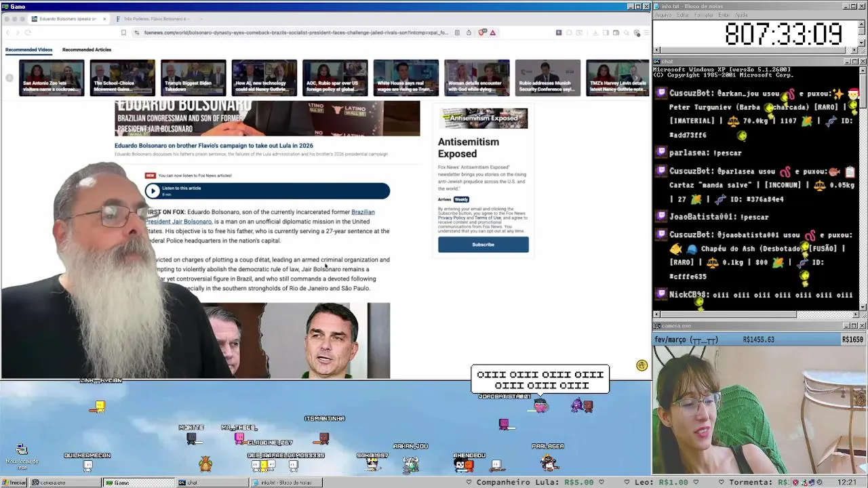This screenshot has height=488, width=868.
Task: Click the OIII OIII speech bubble
Action: (x=540, y=380)
